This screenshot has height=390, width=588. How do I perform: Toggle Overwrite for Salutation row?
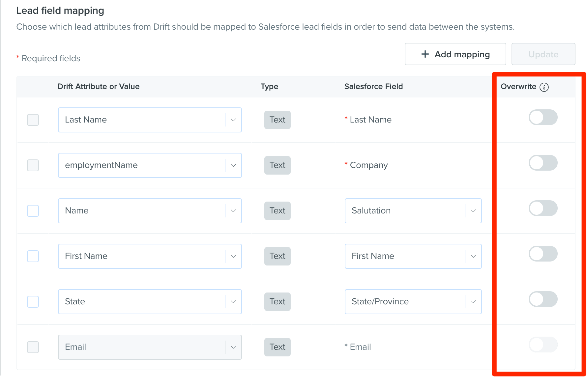(543, 208)
